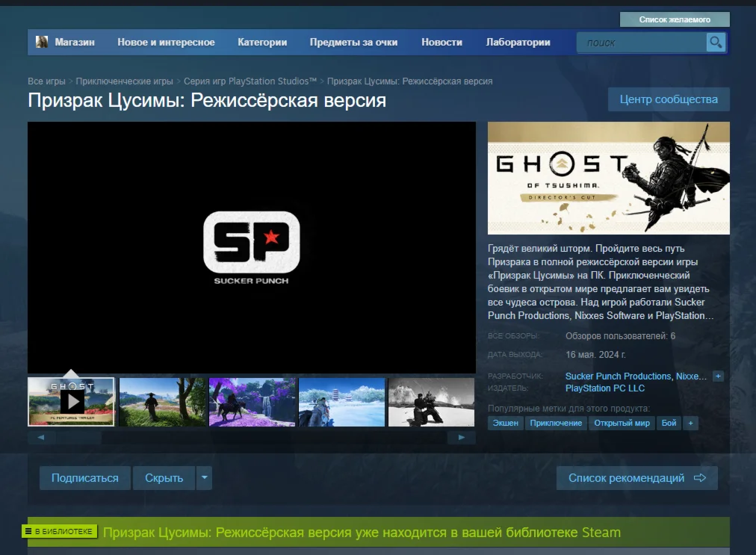Expand popular tags with plus button
The width and height of the screenshot is (756, 555).
pyautogui.click(x=690, y=423)
